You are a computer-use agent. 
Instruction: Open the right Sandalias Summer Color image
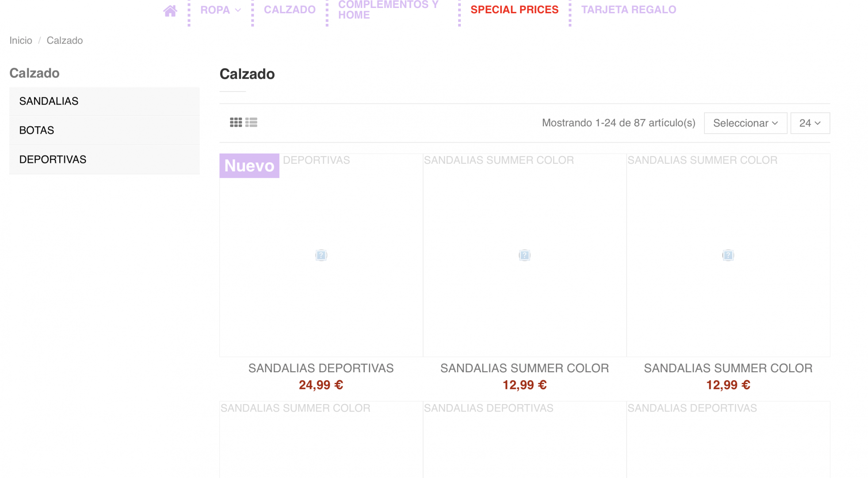[x=728, y=255]
